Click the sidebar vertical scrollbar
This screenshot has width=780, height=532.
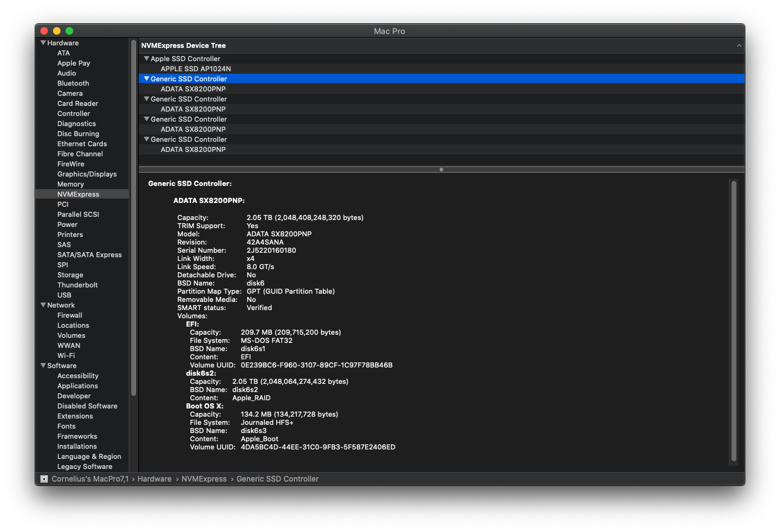(x=134, y=217)
